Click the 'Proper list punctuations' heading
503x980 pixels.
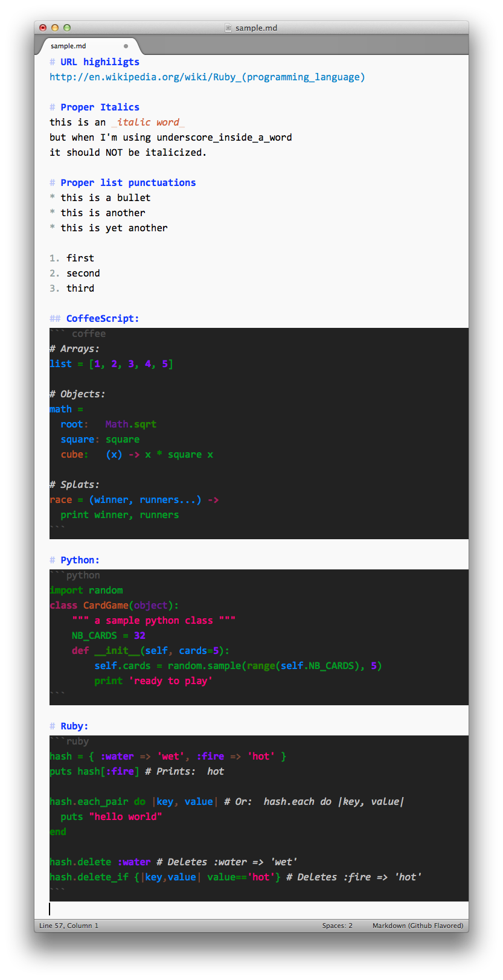coord(128,183)
